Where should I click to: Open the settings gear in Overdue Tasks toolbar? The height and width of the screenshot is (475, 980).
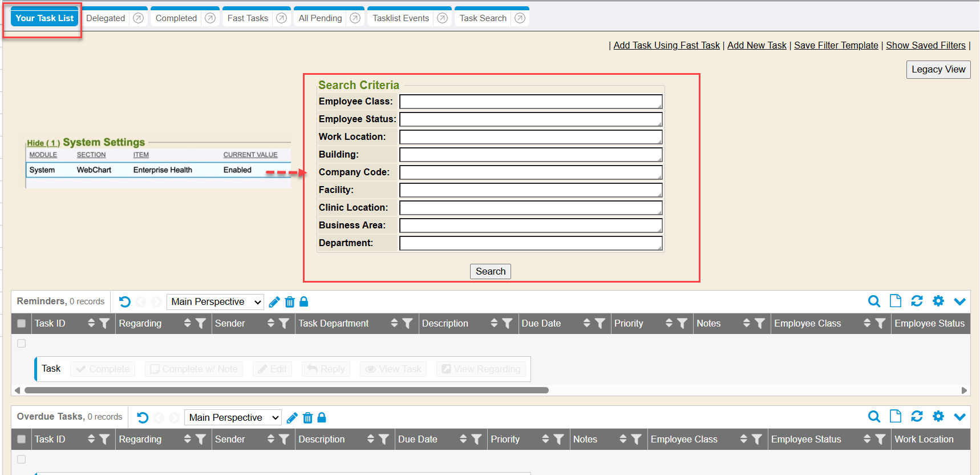(938, 417)
